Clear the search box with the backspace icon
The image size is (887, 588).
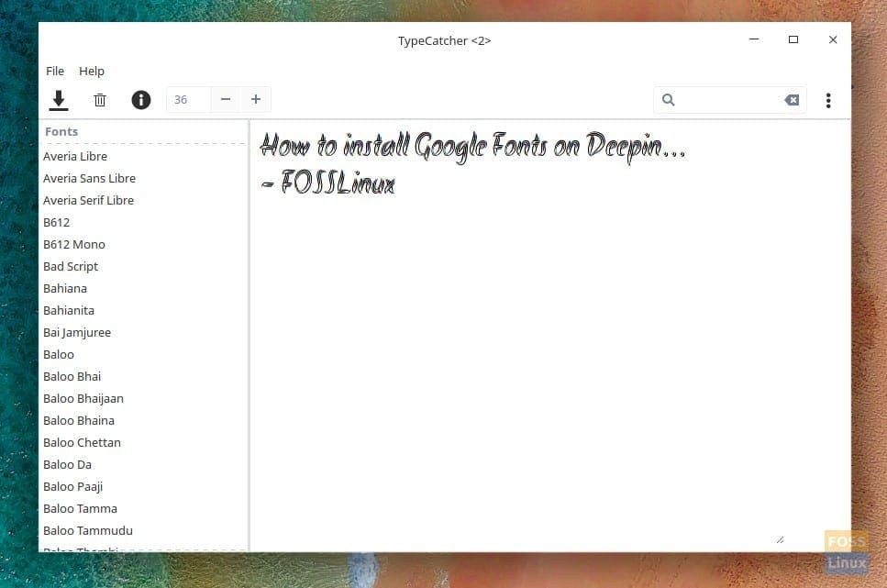(x=791, y=100)
